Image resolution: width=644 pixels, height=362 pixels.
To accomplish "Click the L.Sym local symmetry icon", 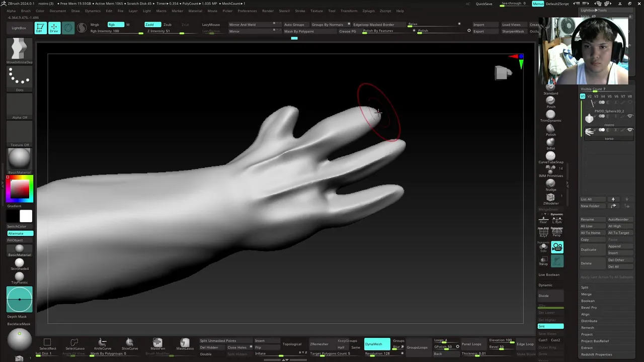I will [x=557, y=220].
